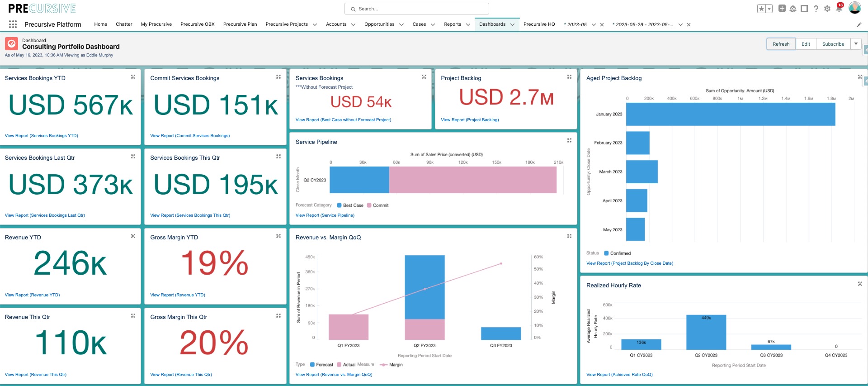Image resolution: width=868 pixels, height=386 pixels.
Task: Go to the Home tab
Action: point(100,24)
